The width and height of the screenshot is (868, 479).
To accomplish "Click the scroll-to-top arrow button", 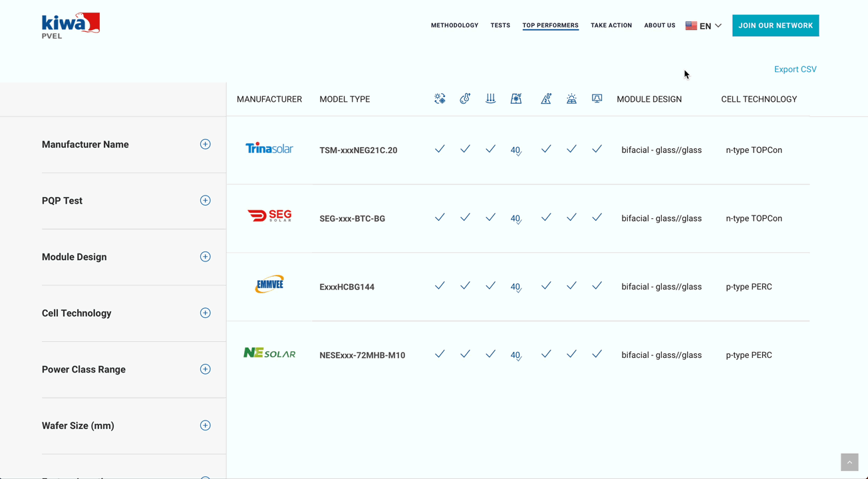I will [x=849, y=462].
